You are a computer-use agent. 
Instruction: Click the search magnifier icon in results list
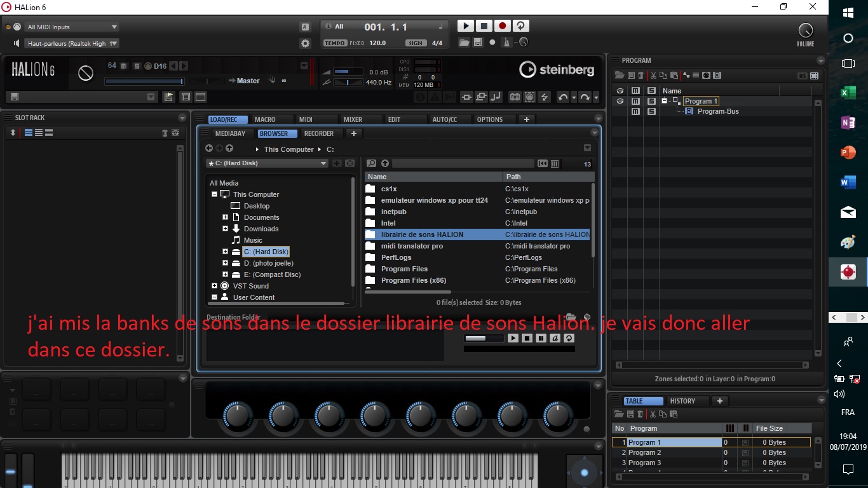[x=372, y=163]
